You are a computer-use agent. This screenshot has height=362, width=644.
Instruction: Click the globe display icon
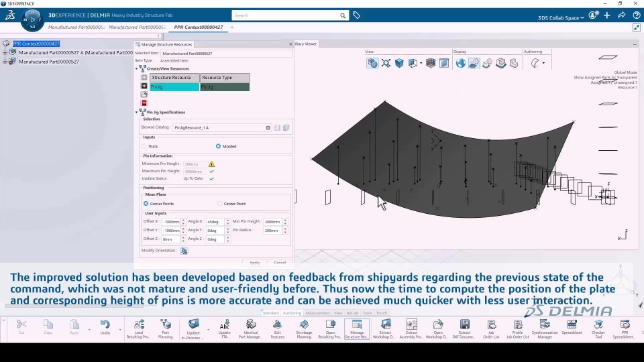click(460, 63)
